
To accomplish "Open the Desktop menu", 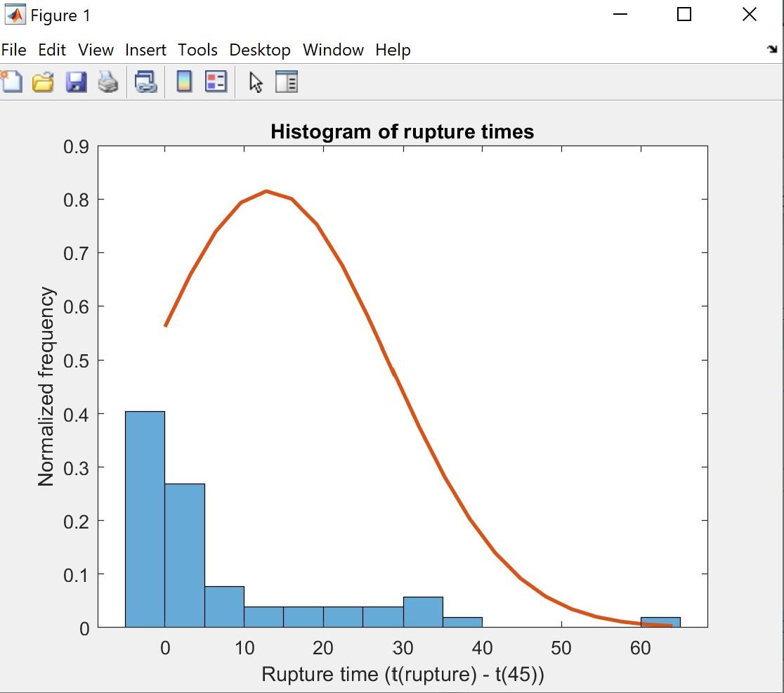I will pyautogui.click(x=259, y=50).
